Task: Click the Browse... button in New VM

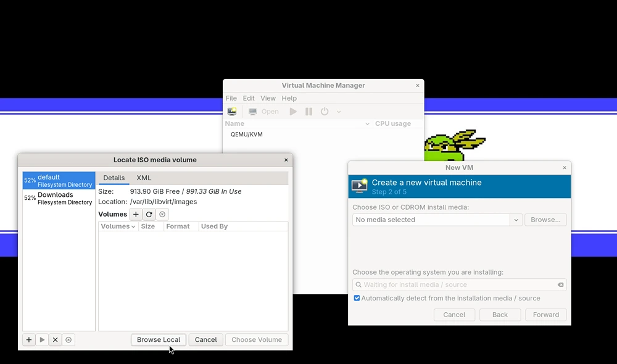Action: point(545,220)
